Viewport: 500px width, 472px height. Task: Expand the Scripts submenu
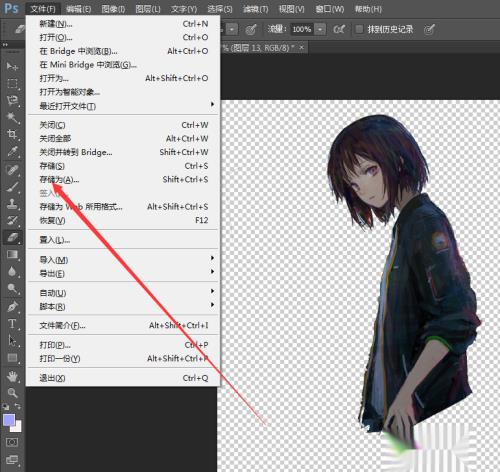[212, 305]
